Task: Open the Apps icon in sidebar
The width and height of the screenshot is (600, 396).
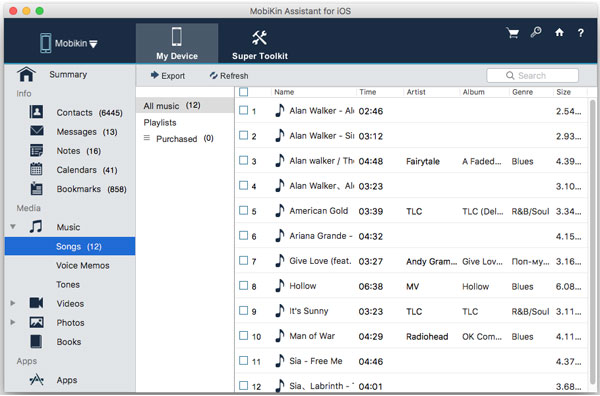Action: point(36,380)
